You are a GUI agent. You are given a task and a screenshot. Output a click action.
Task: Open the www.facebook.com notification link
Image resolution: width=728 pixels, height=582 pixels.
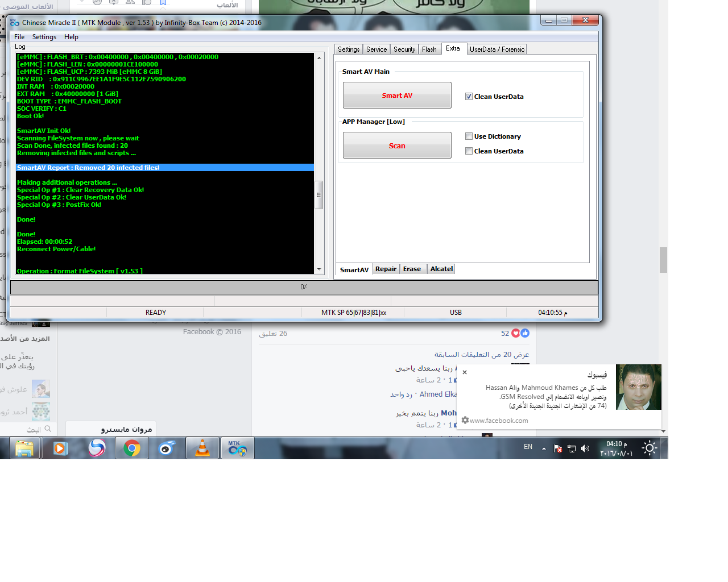[x=499, y=421]
